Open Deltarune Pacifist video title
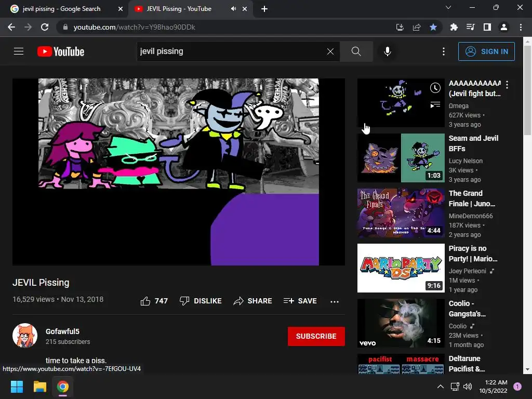 coord(467,364)
